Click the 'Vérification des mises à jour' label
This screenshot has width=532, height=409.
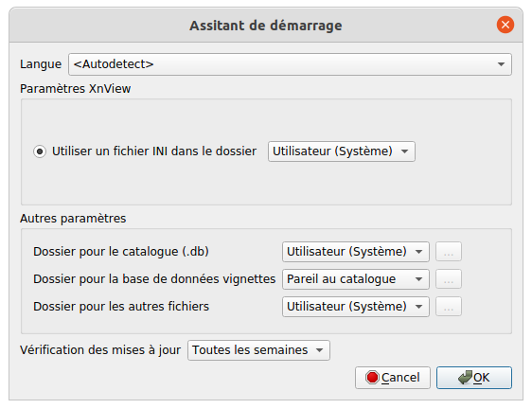pyautogui.click(x=100, y=350)
